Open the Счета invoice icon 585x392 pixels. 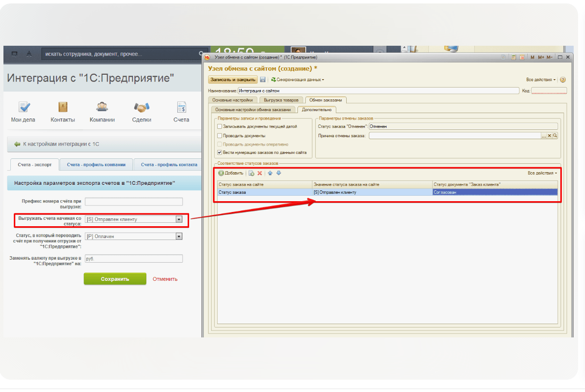181,107
